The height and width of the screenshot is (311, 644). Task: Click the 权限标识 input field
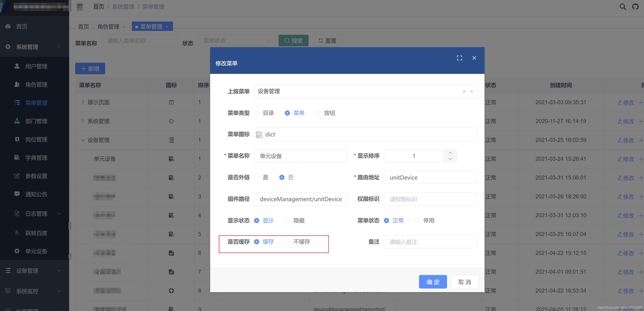[430, 199]
